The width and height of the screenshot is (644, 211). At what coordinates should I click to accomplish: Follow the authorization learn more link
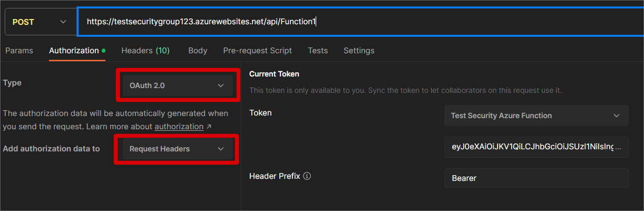(179, 127)
